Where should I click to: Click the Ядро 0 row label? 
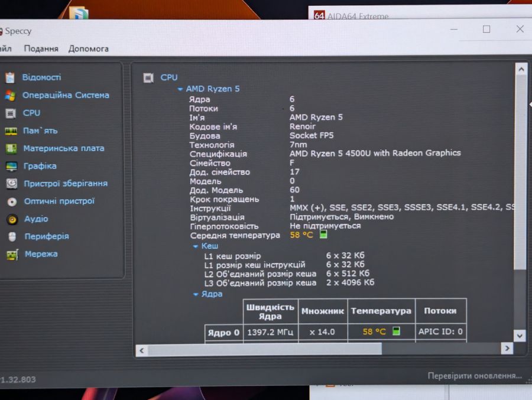point(224,333)
